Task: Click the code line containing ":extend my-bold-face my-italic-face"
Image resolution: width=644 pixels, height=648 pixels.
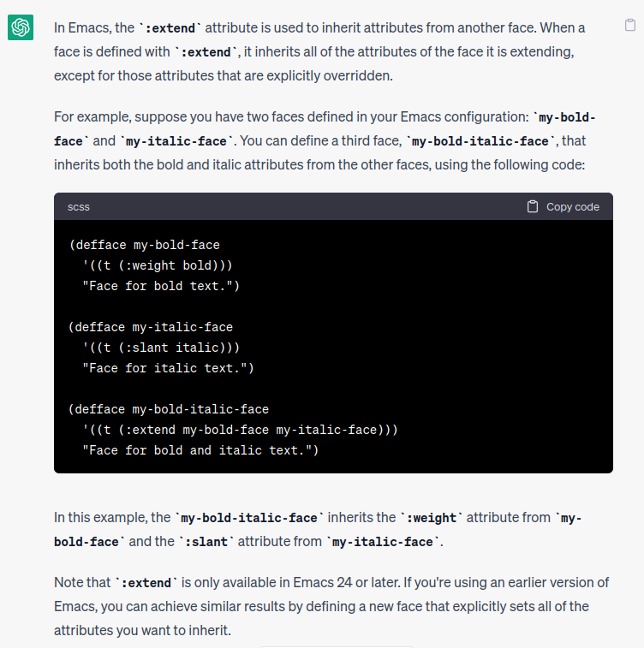Action: (240, 430)
